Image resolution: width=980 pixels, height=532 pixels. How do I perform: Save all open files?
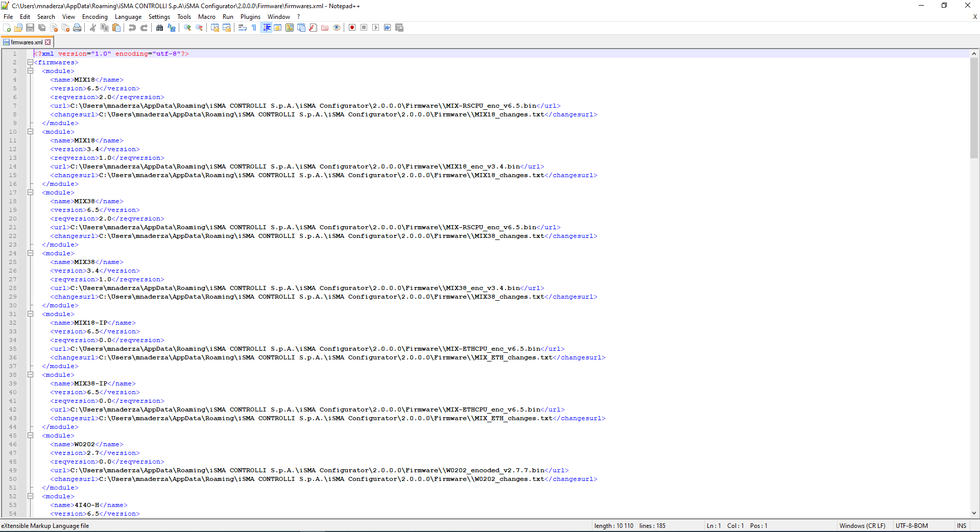click(41, 28)
